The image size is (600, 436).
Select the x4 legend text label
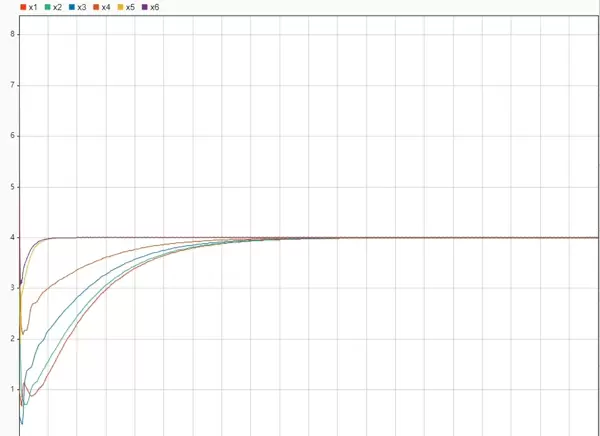[x=106, y=7]
